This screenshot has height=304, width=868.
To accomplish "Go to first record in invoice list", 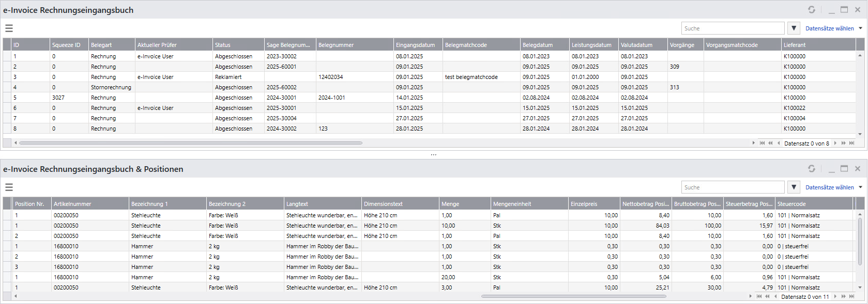I will tap(762, 143).
